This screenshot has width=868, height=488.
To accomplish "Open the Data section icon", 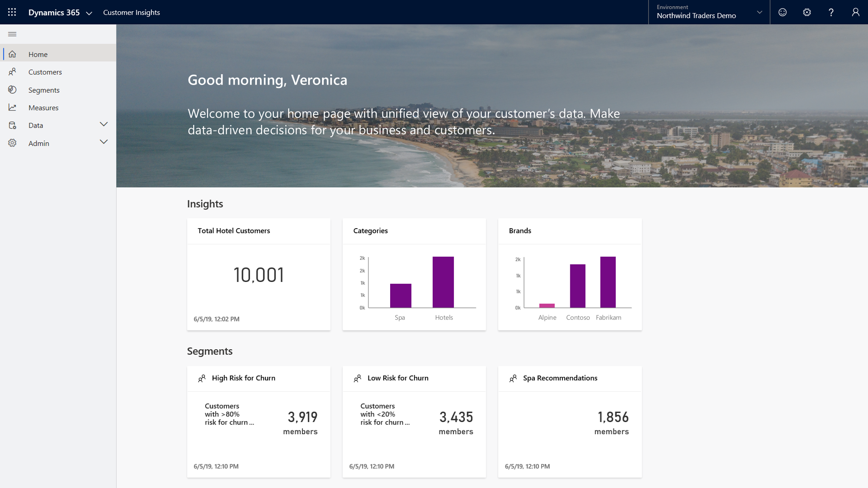I will point(13,125).
